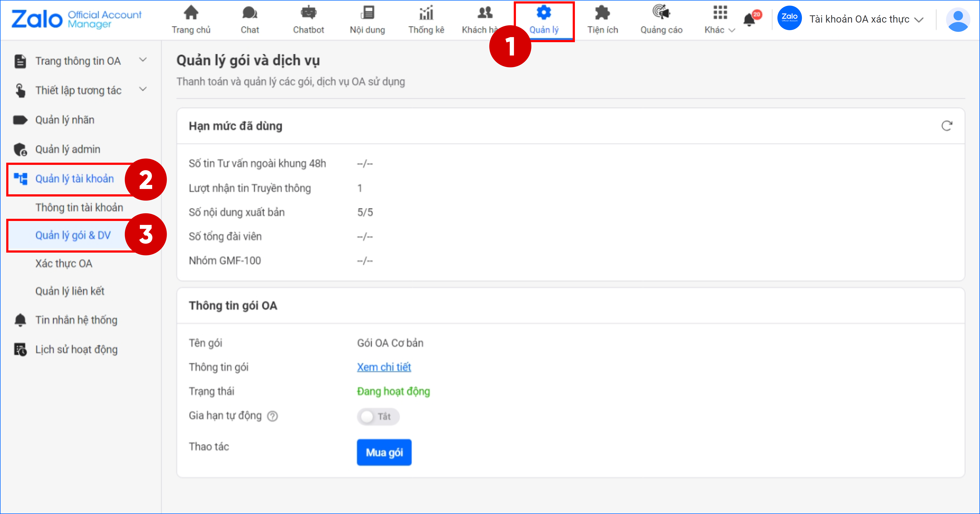Open Quản lý admin in sidebar
Image resolution: width=980 pixels, height=514 pixels.
pos(68,149)
